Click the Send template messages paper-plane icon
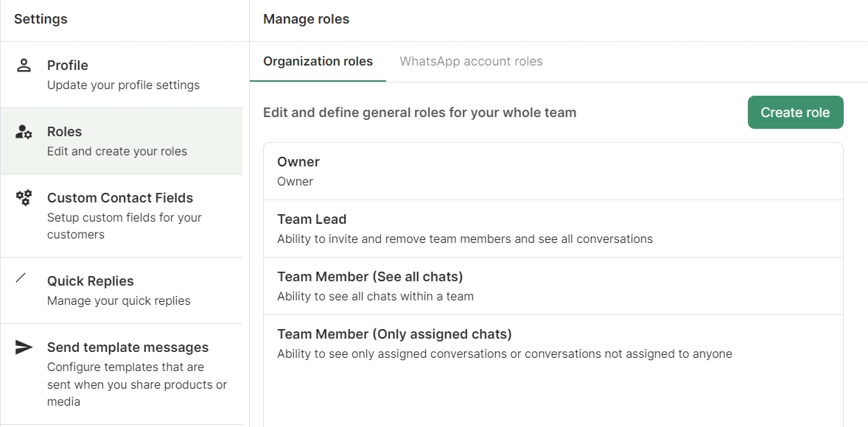Viewport: 868px width, 427px height. click(x=24, y=347)
